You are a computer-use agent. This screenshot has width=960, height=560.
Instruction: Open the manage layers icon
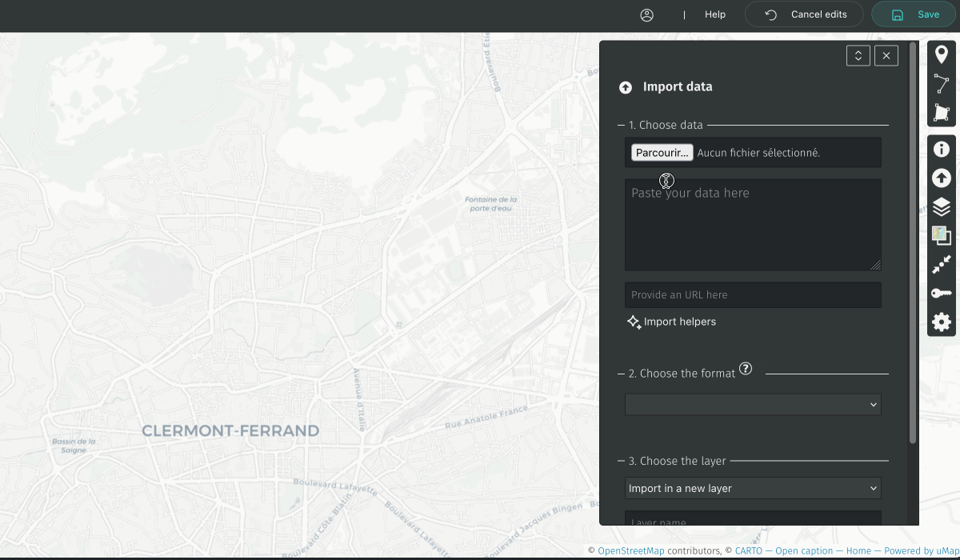[x=942, y=207]
